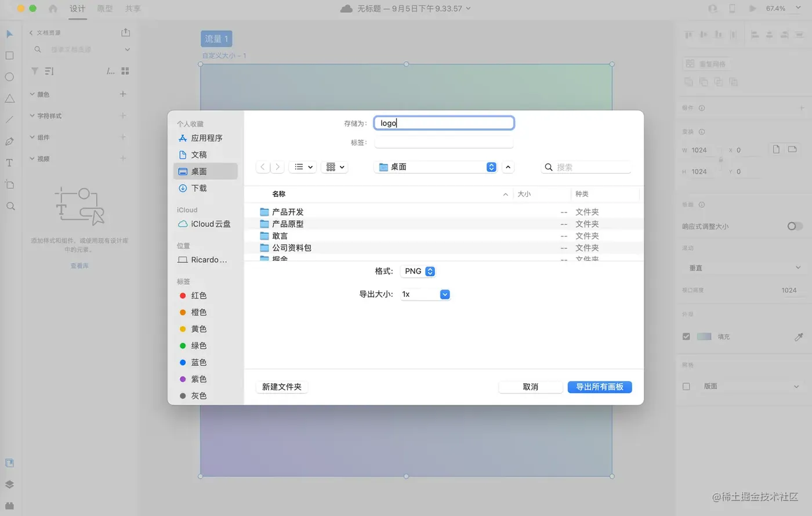Select the Pen tool

point(9,142)
